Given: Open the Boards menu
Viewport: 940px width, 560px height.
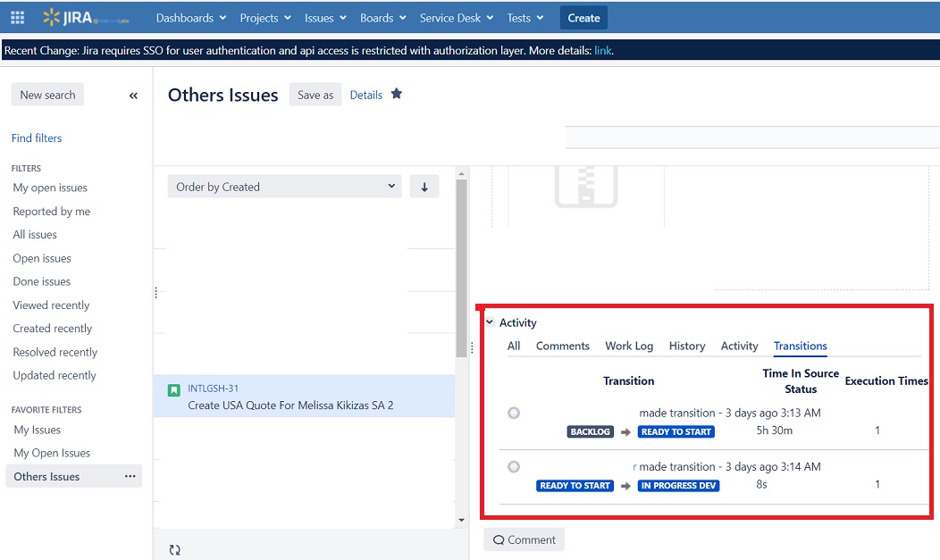Looking at the screenshot, I should [x=383, y=18].
